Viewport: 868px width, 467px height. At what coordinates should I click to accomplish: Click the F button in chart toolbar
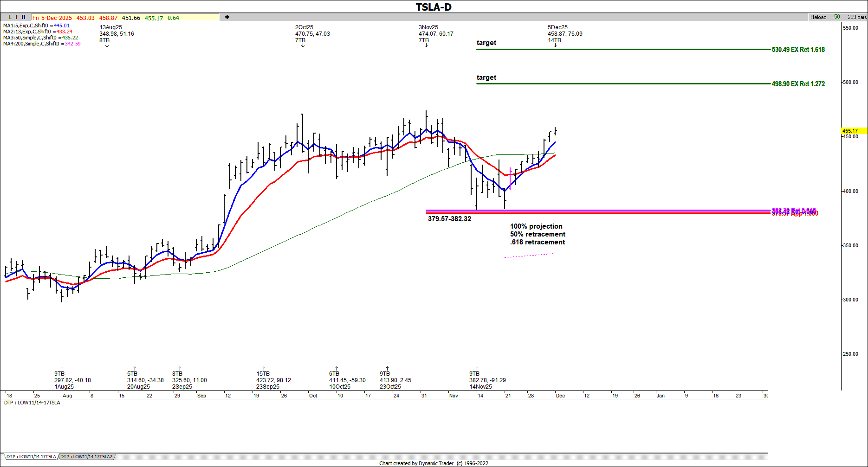click(17, 17)
